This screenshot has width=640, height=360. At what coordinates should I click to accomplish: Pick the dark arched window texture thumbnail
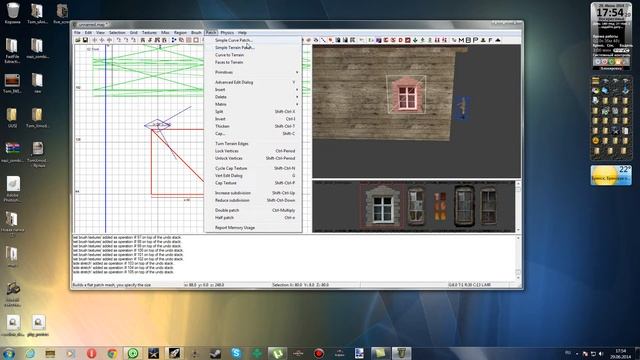click(464, 206)
